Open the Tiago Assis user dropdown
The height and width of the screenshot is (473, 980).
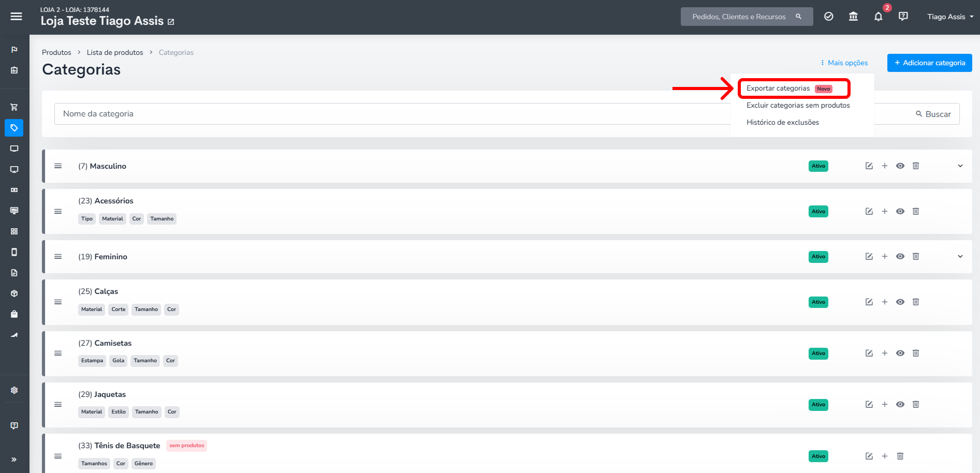pyautogui.click(x=950, y=17)
